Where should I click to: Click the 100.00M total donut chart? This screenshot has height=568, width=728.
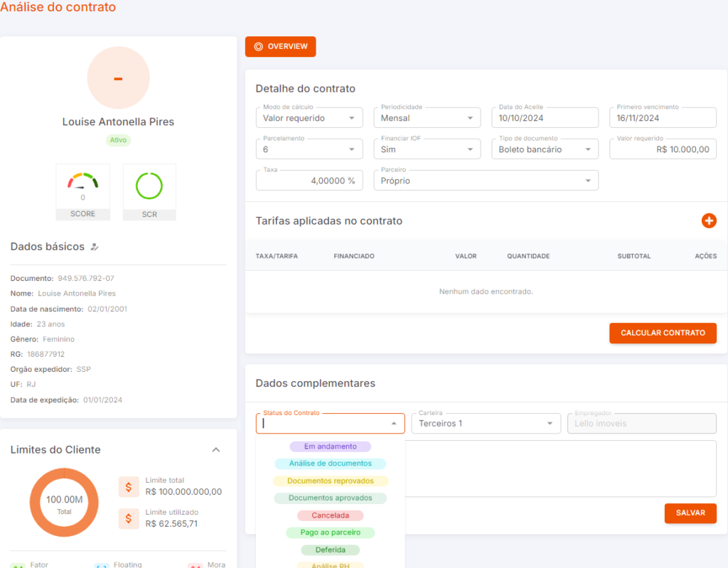[x=64, y=503]
